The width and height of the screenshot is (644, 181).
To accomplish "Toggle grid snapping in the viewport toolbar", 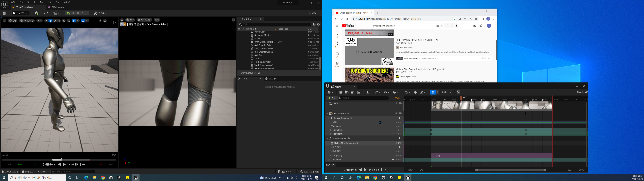I will point(74,21).
